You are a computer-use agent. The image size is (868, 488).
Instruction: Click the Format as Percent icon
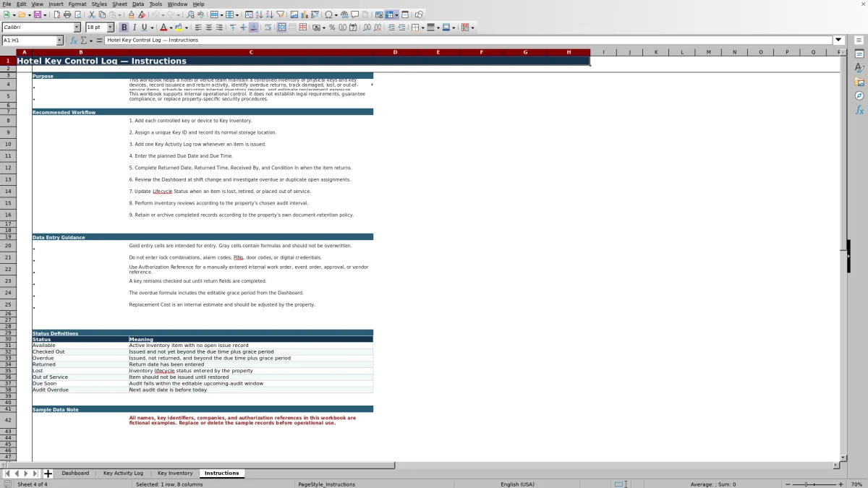pos(332,27)
